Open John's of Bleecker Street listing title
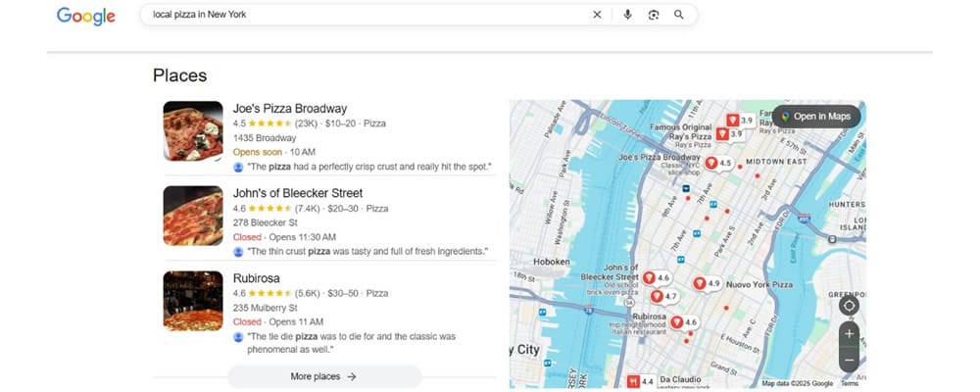This screenshot has height=392, width=980. pyautogui.click(x=298, y=193)
